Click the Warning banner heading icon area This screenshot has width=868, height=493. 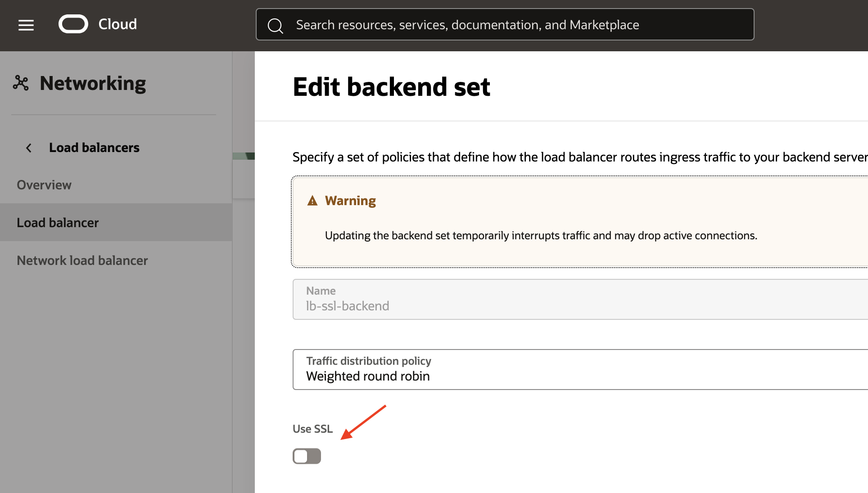click(312, 201)
